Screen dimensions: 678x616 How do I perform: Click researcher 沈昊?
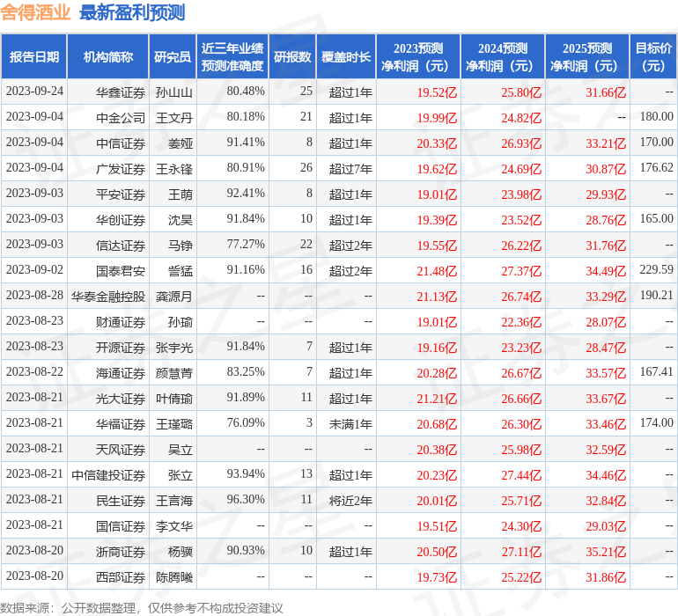(x=181, y=220)
